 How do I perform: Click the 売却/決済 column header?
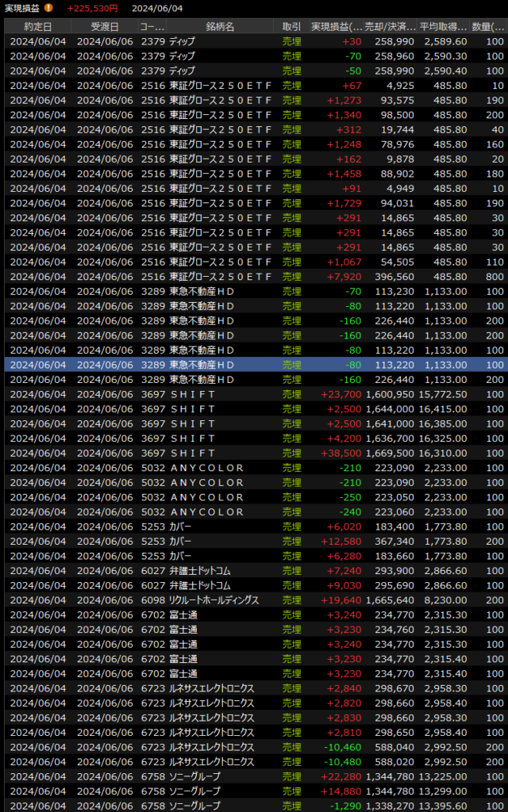pos(391,26)
